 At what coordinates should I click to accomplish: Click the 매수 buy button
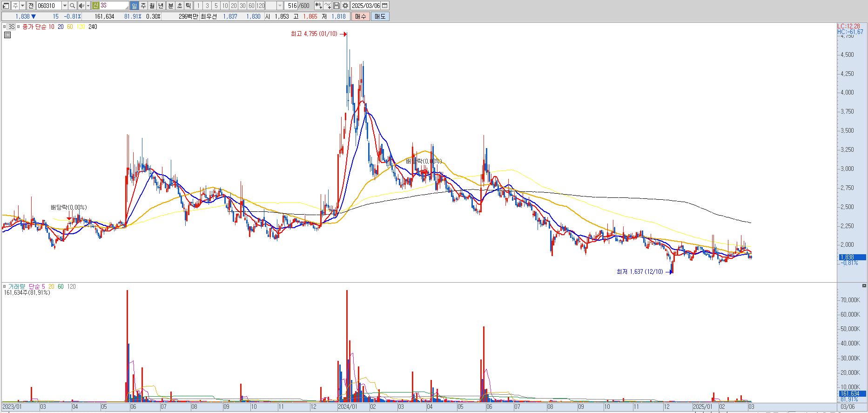click(x=361, y=16)
